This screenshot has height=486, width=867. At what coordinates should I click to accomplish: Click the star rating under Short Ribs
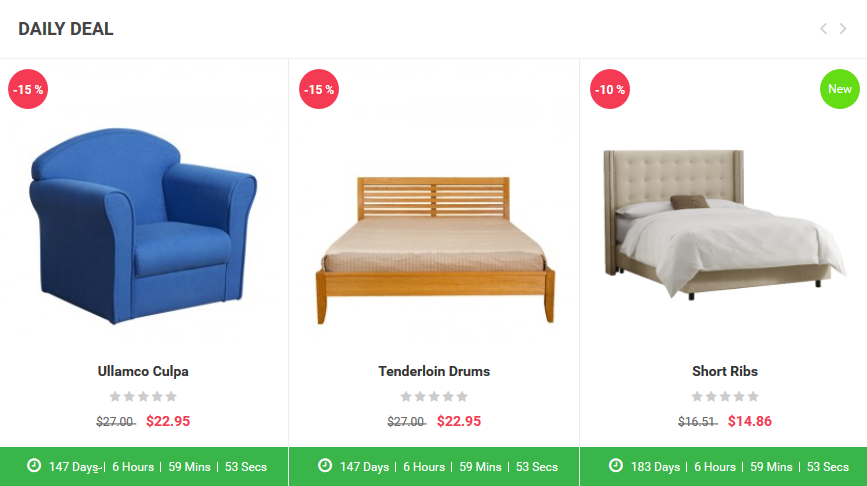(x=725, y=396)
